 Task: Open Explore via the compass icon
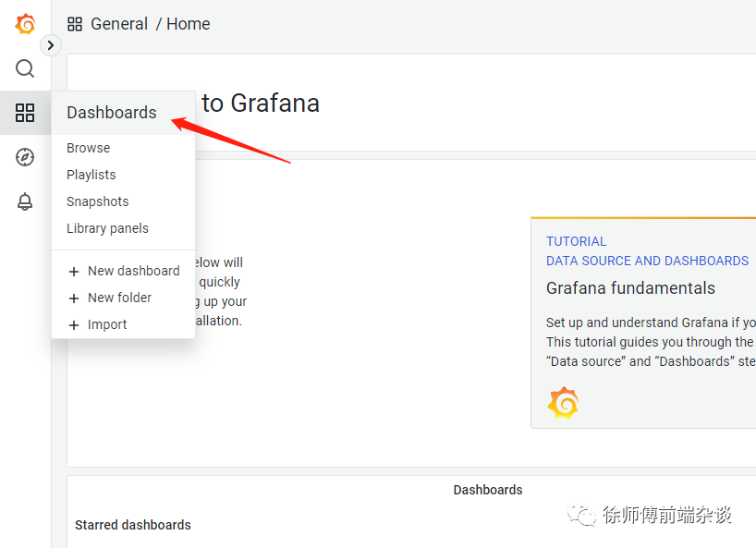25,157
